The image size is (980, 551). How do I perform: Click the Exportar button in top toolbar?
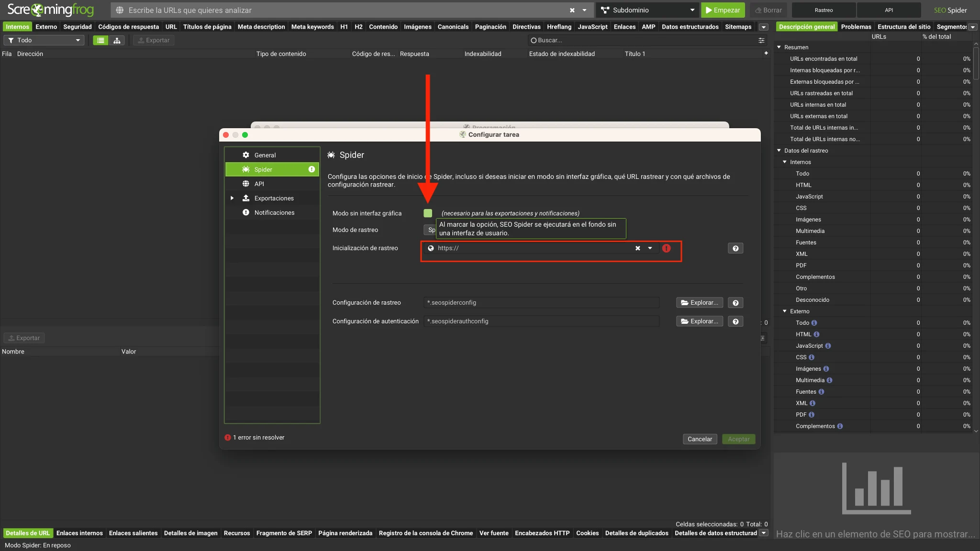[x=154, y=40]
